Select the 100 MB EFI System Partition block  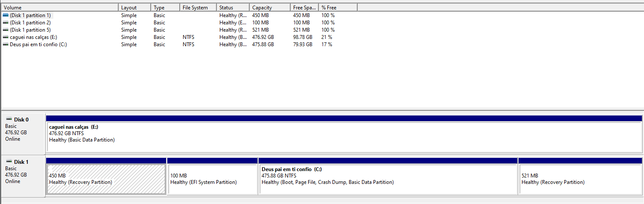tap(213, 176)
